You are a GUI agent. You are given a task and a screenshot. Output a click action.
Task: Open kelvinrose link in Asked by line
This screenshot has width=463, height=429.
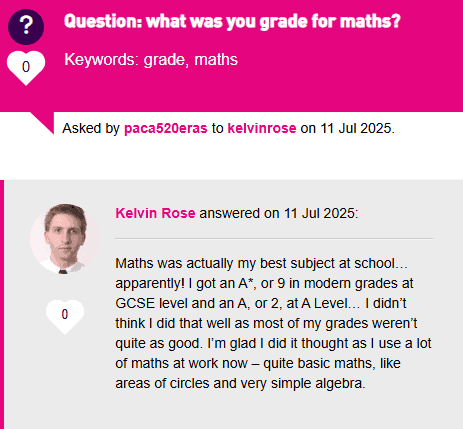tap(262, 128)
